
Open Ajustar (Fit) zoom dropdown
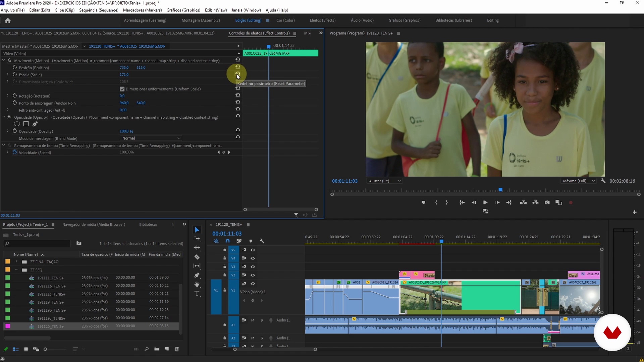coord(384,181)
